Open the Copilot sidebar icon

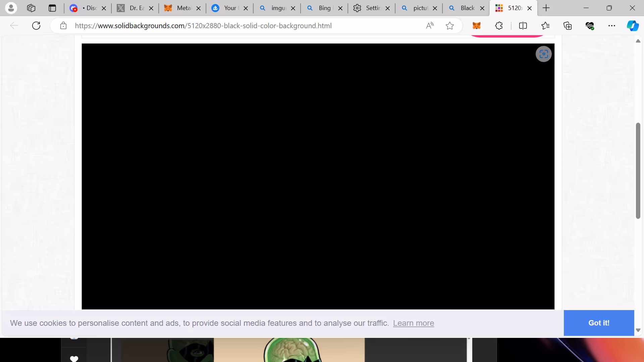633,26
